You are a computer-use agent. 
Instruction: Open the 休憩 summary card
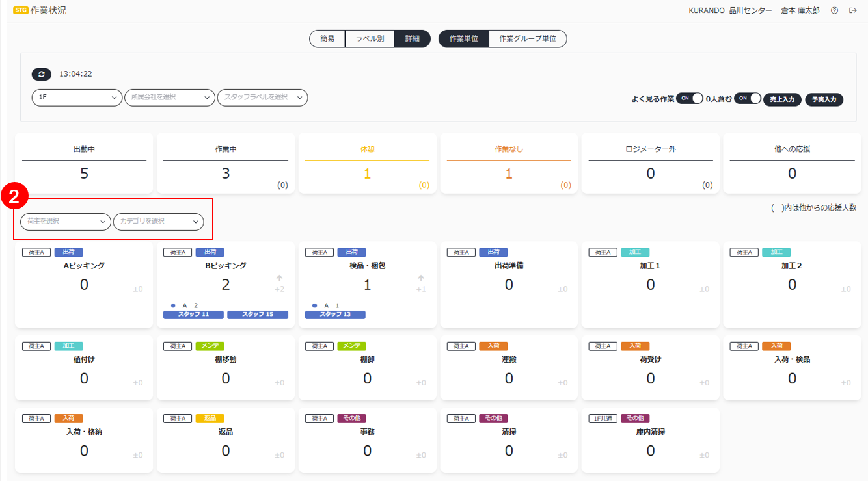click(x=367, y=163)
